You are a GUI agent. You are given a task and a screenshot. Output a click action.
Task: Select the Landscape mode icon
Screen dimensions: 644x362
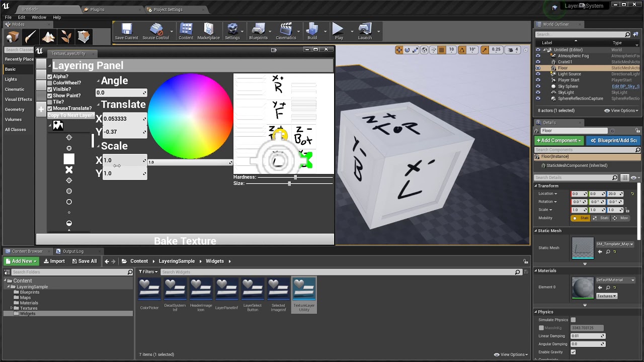[x=48, y=37]
